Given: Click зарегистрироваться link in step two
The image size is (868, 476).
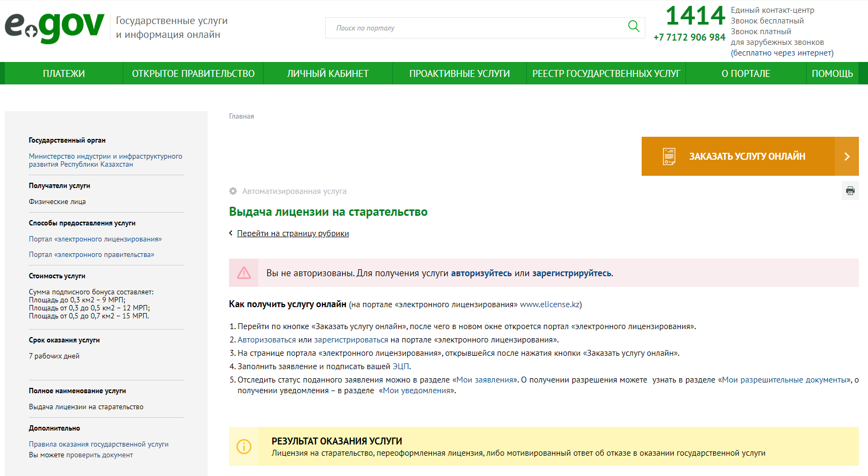Looking at the screenshot, I should click(351, 340).
